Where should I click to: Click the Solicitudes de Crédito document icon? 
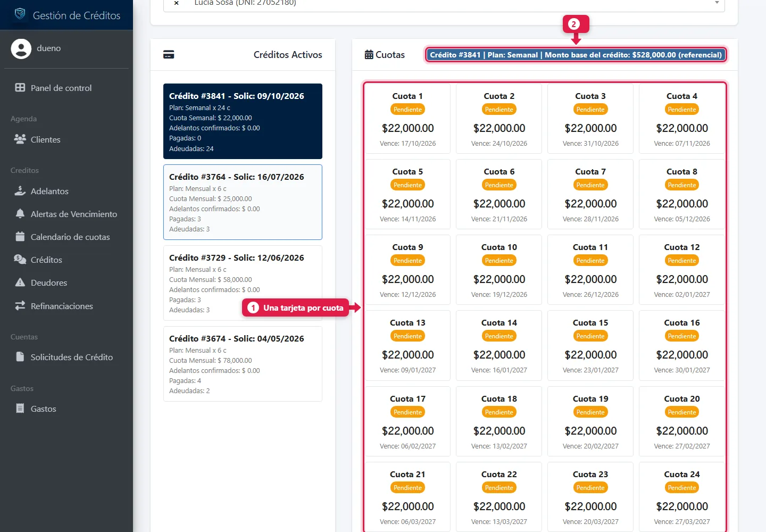tap(20, 357)
